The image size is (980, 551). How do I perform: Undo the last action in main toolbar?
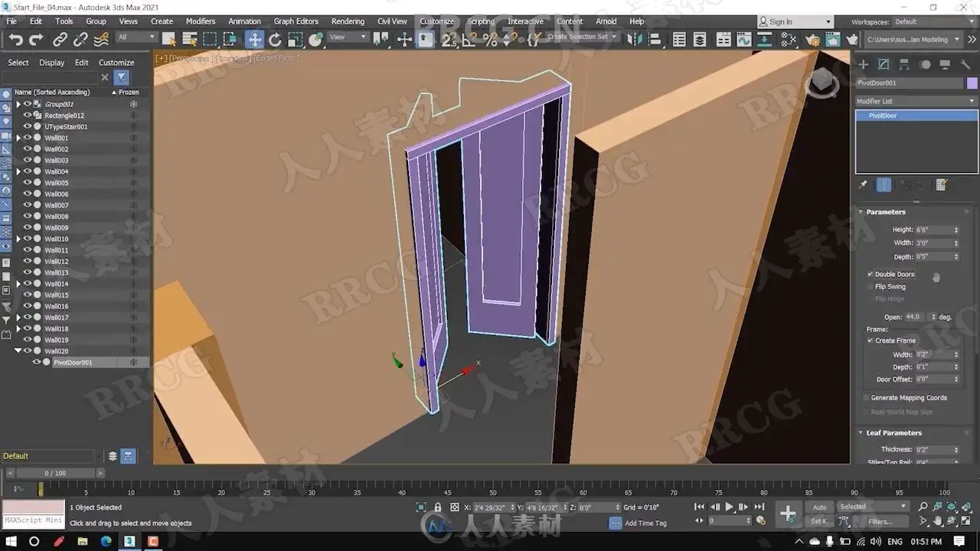(x=16, y=40)
